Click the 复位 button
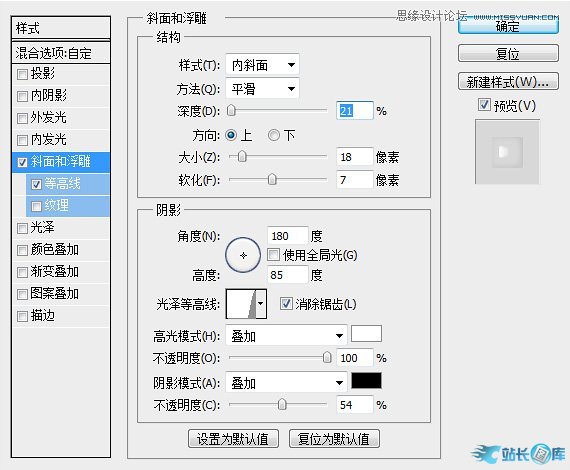Image resolution: width=570 pixels, height=470 pixels. click(x=508, y=54)
